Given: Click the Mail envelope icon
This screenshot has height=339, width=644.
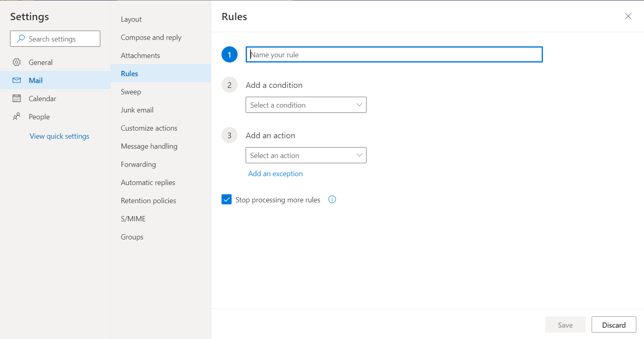Looking at the screenshot, I should [x=17, y=80].
